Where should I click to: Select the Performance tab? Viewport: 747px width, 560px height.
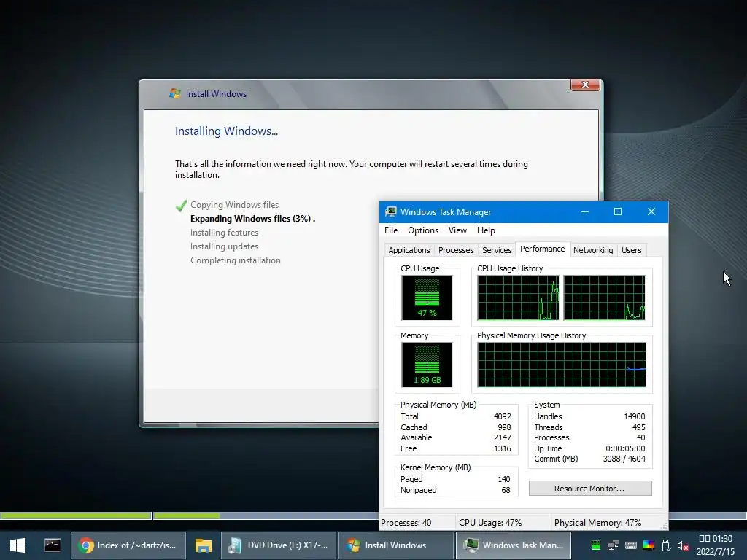coord(542,249)
